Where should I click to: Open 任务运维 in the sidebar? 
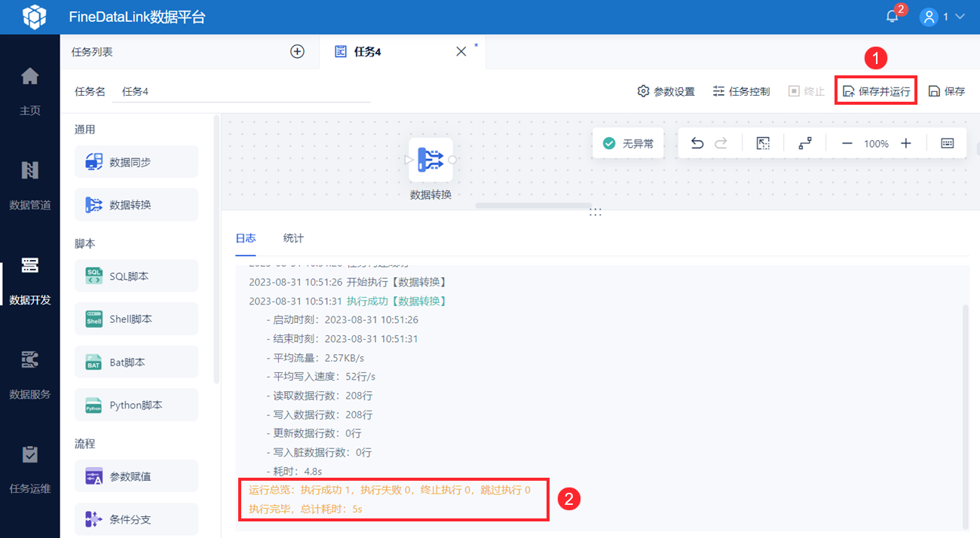30,469
